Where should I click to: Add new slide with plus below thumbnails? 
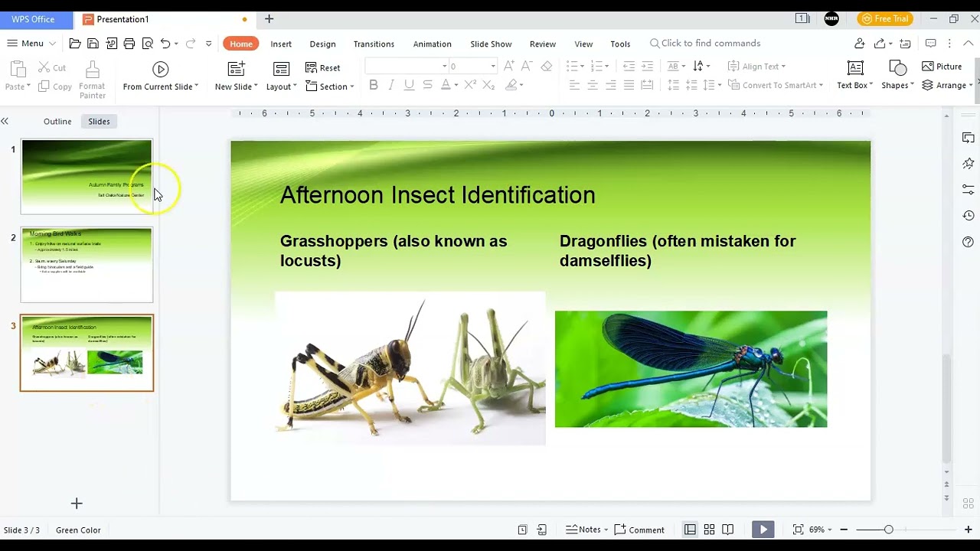pos(77,504)
